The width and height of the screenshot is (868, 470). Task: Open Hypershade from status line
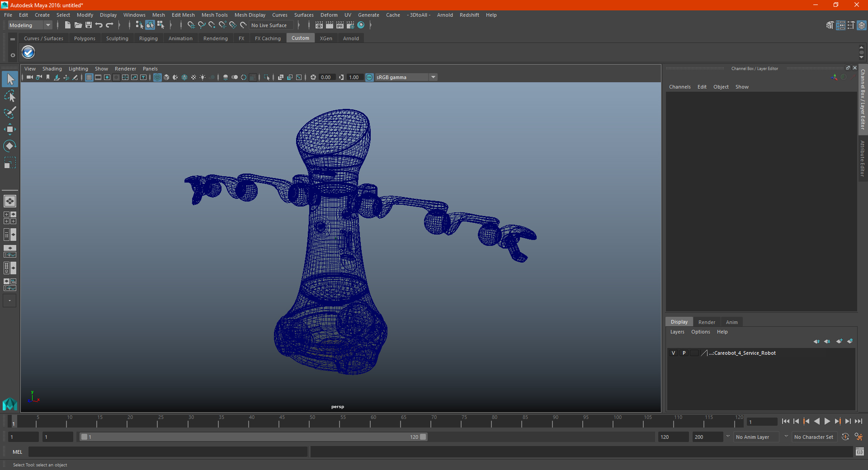[x=361, y=25]
